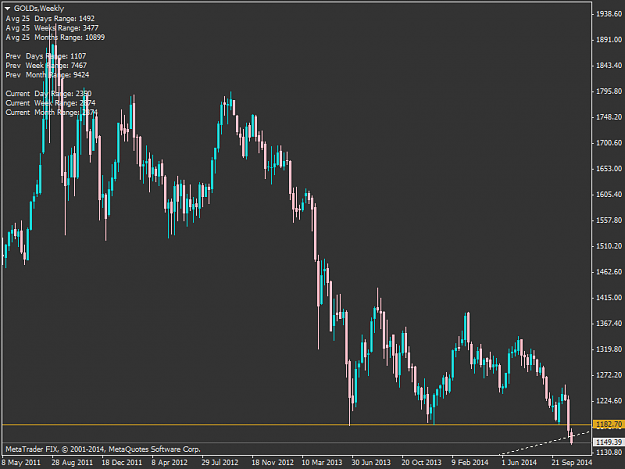Click the '18 Nov 2012' date label
The image size is (625, 469).
(x=272, y=463)
